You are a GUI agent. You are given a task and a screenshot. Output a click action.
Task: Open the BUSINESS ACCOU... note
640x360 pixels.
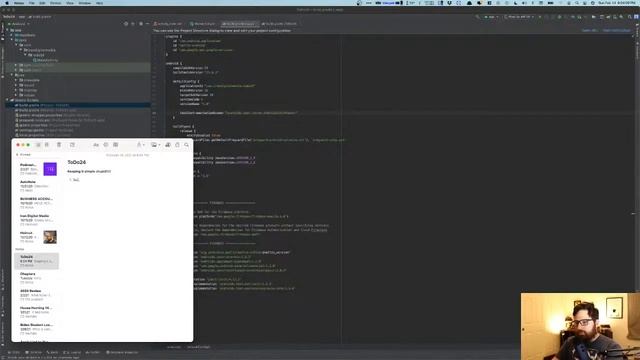pos(37,203)
